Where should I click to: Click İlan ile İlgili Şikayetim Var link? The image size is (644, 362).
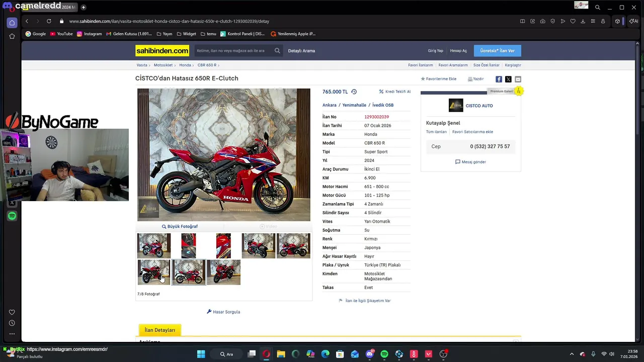click(x=365, y=301)
